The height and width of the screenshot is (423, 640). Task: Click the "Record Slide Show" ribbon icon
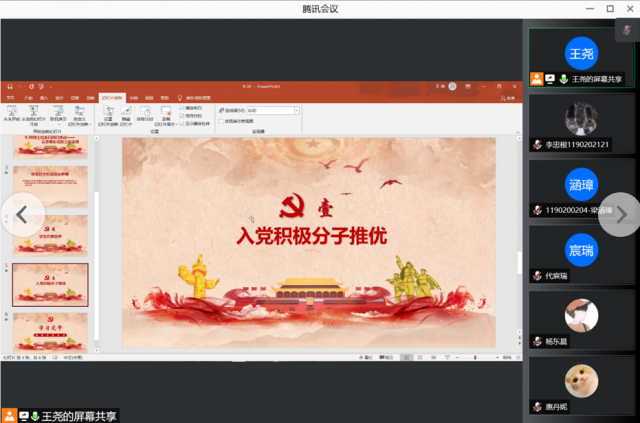point(165,112)
